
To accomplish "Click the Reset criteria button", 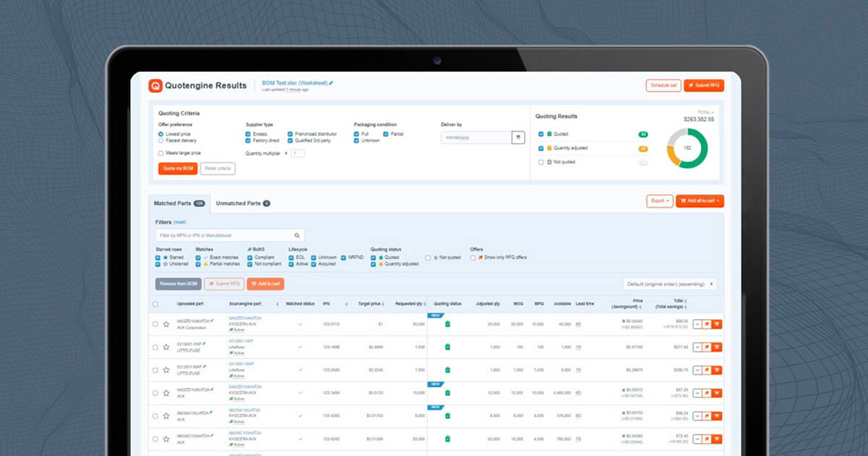I will 218,168.
